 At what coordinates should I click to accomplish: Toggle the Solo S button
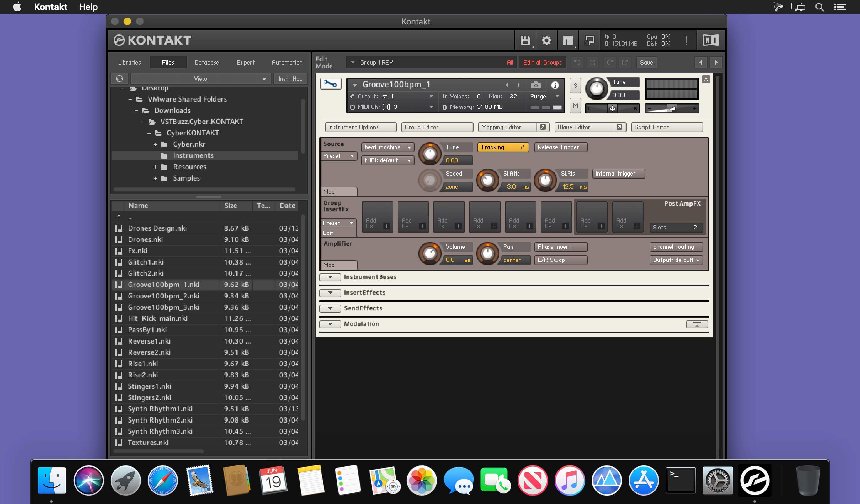[x=576, y=86]
